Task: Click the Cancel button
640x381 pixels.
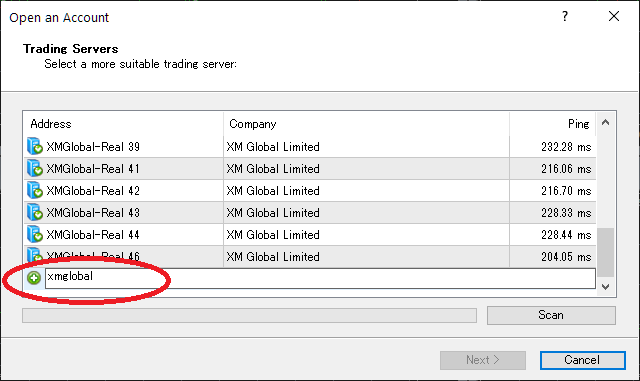Action: click(x=582, y=360)
